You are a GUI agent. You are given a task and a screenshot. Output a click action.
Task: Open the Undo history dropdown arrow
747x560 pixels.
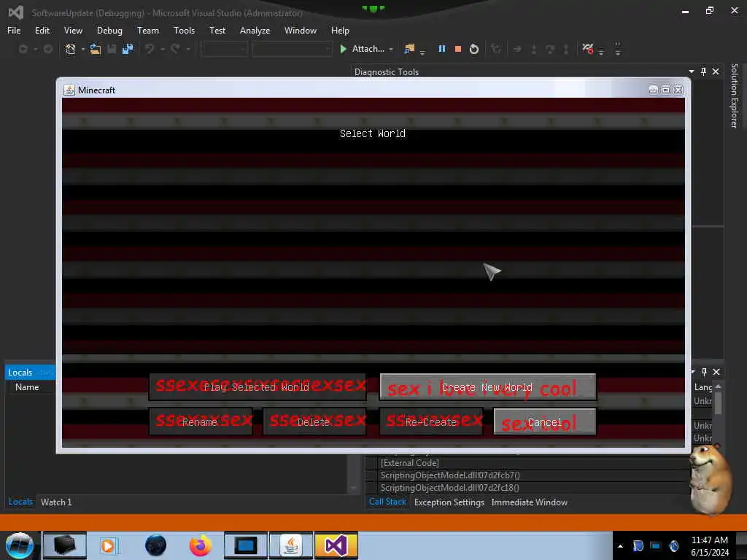[x=163, y=49]
